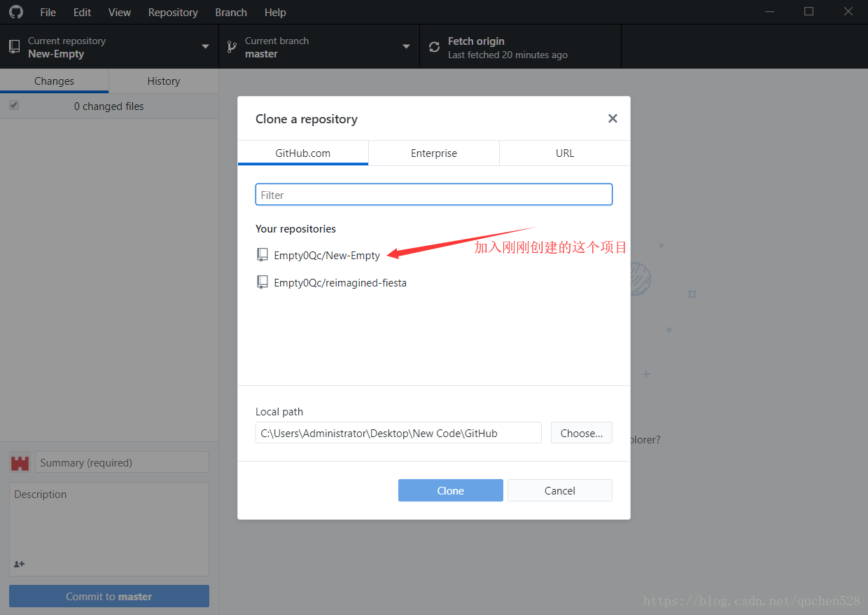
Task: Open the Repository menu
Action: (173, 12)
